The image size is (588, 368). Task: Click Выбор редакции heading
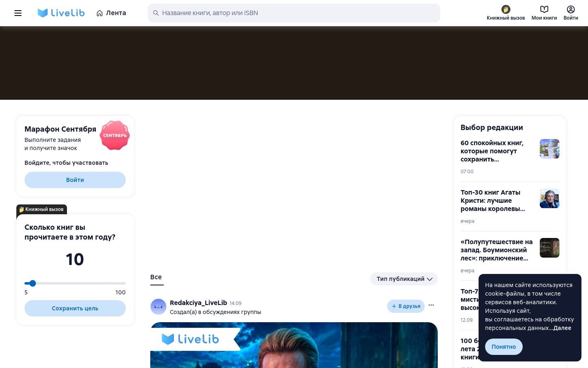pos(492,128)
